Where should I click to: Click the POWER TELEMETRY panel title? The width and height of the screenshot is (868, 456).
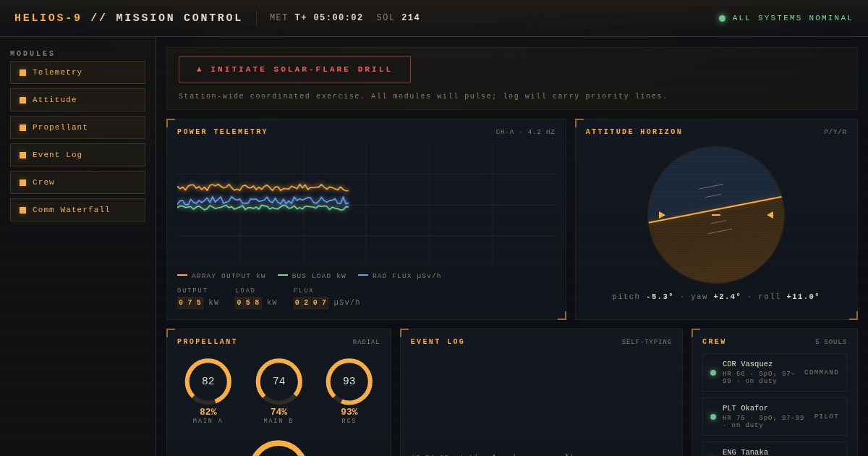[x=223, y=132]
